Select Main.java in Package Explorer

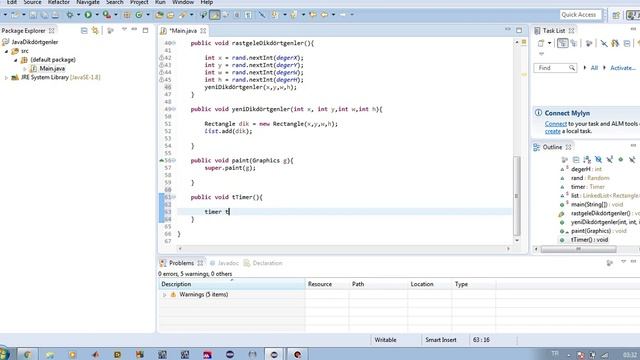pos(52,69)
